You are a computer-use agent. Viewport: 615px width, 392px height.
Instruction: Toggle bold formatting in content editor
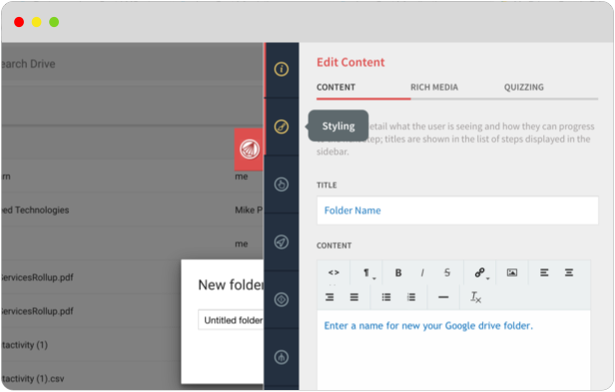click(398, 273)
